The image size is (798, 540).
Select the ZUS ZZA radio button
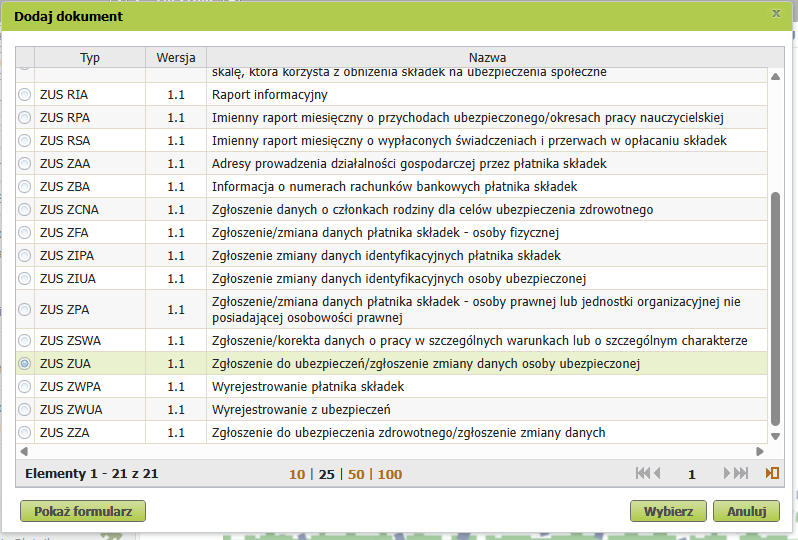pos(24,433)
